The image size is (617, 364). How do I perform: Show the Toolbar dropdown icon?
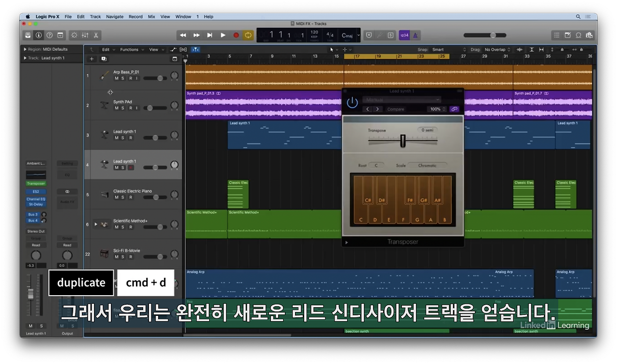pyautogui.click(x=60, y=35)
